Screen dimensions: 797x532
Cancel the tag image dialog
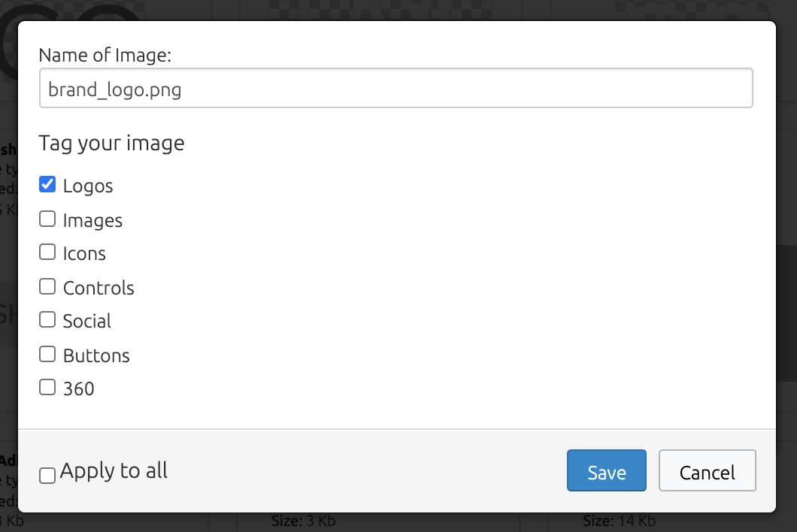(707, 470)
